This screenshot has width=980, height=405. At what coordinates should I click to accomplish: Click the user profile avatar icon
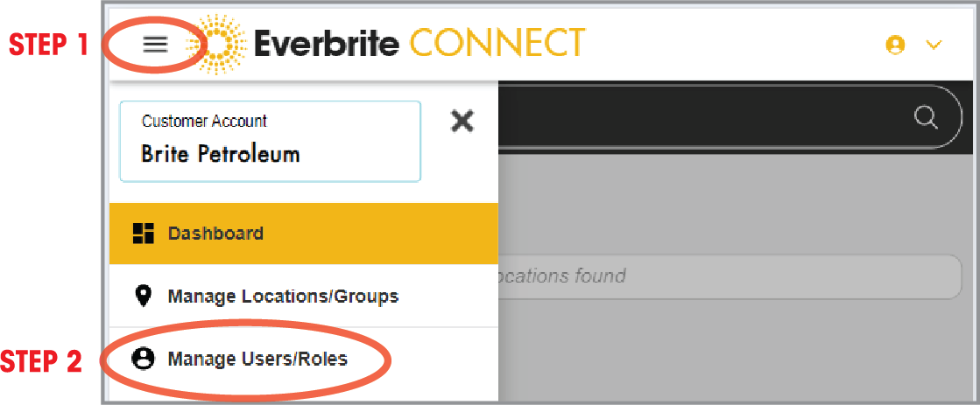[x=895, y=45]
